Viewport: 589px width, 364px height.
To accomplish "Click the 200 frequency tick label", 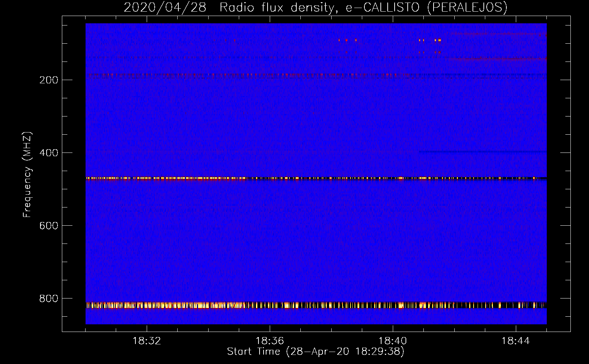I will [x=49, y=80].
